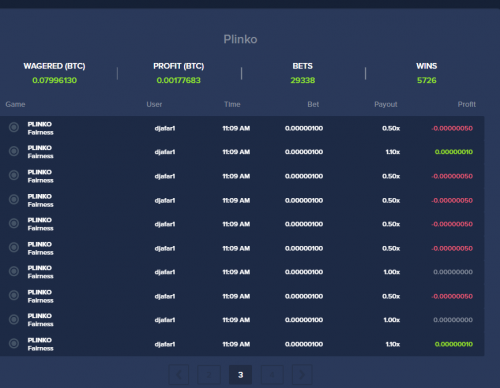Click the wins count 5726
500x388 pixels.
click(427, 80)
